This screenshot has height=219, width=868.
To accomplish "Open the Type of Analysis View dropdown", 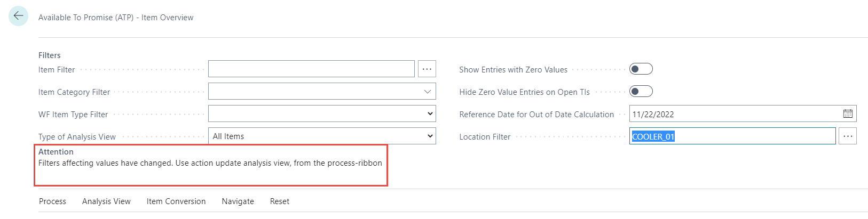I will [x=430, y=136].
